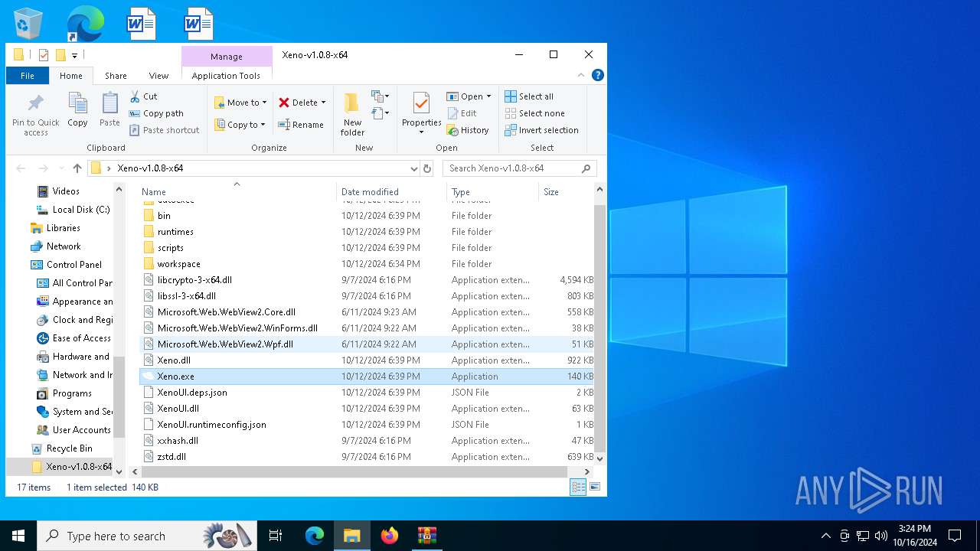Click the Pin to Quick access icon

(35, 104)
